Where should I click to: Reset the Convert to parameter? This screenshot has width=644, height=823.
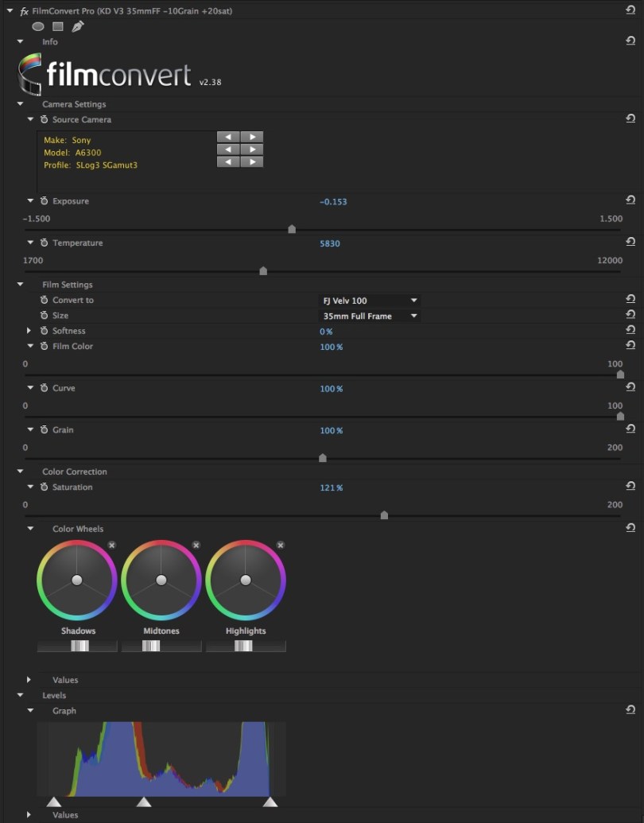(x=630, y=299)
